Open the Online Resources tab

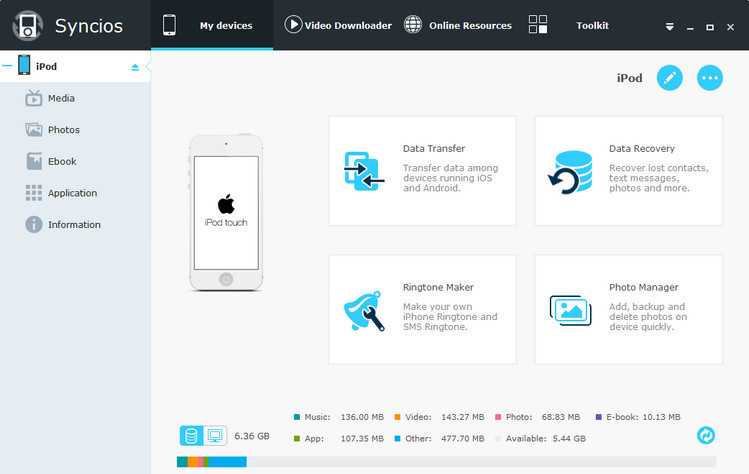click(458, 25)
